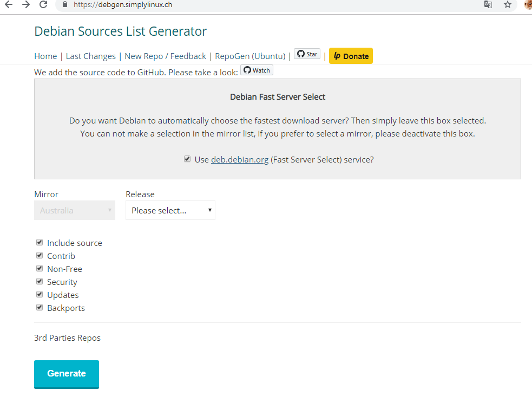Viewport: 532px width, 396px height.
Task: Click the 'Debian Fast Server Select' heading
Action: tap(278, 97)
